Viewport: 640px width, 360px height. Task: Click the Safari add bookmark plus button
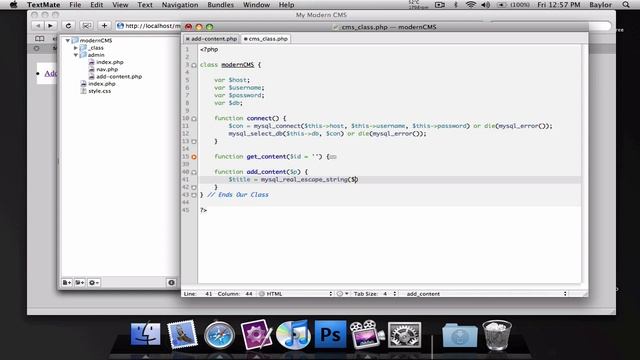[x=104, y=26]
